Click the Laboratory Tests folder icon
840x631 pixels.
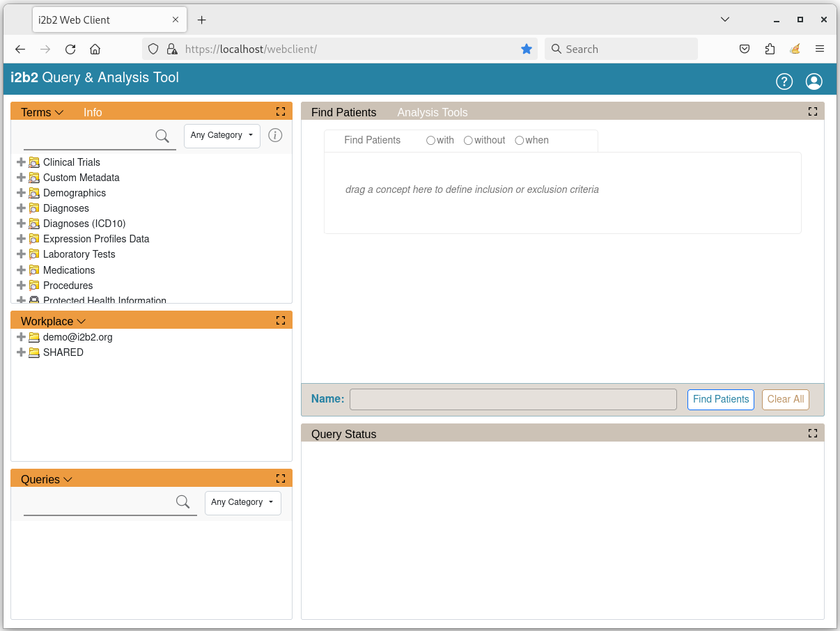[34, 254]
